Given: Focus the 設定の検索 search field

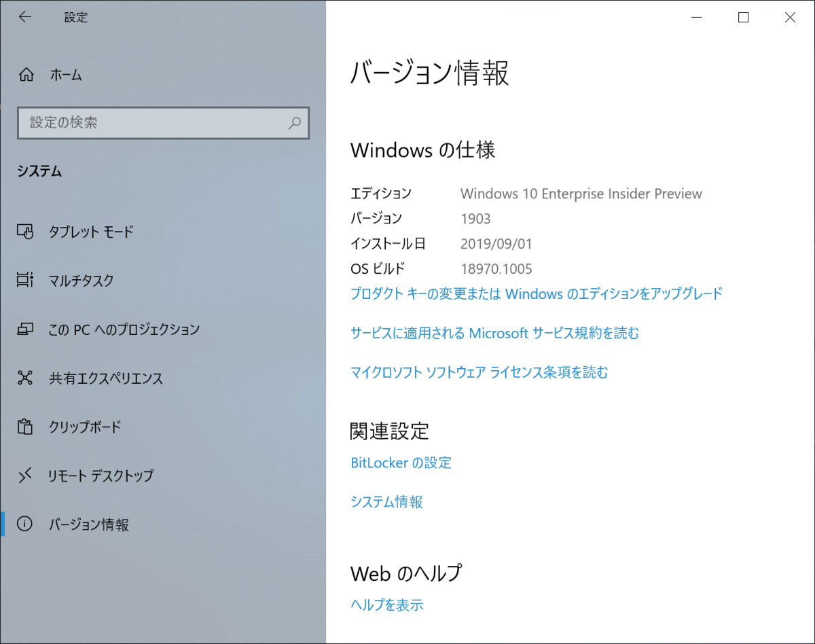Looking at the screenshot, I should pyautogui.click(x=163, y=123).
